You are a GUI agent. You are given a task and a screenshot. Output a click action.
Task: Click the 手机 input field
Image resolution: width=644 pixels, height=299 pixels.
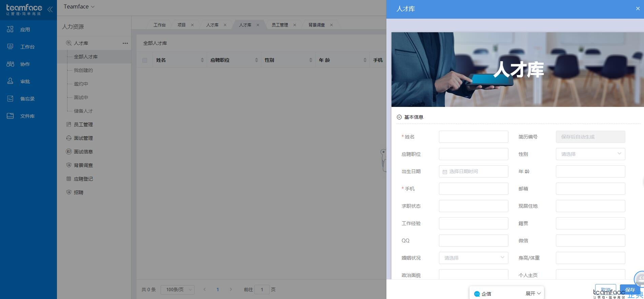pos(474,189)
